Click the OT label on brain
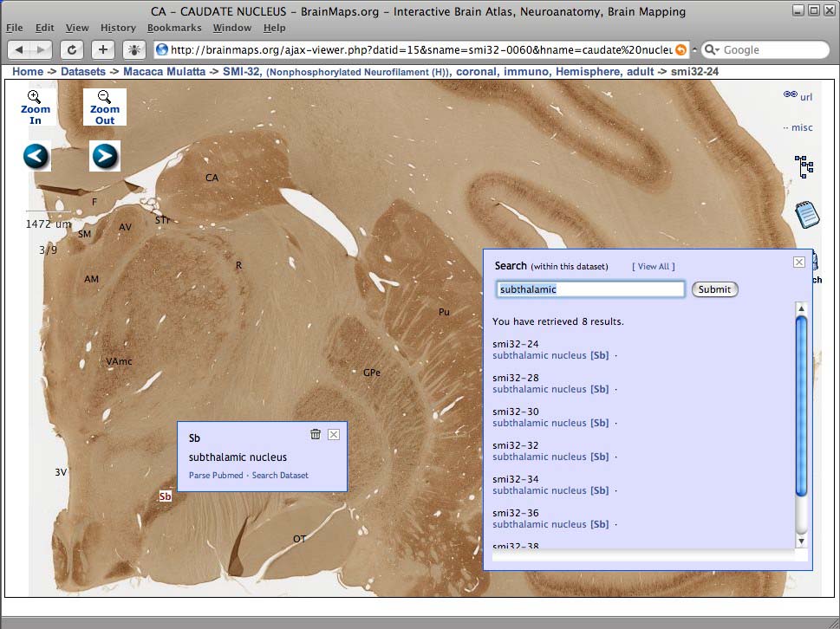 pyautogui.click(x=299, y=539)
